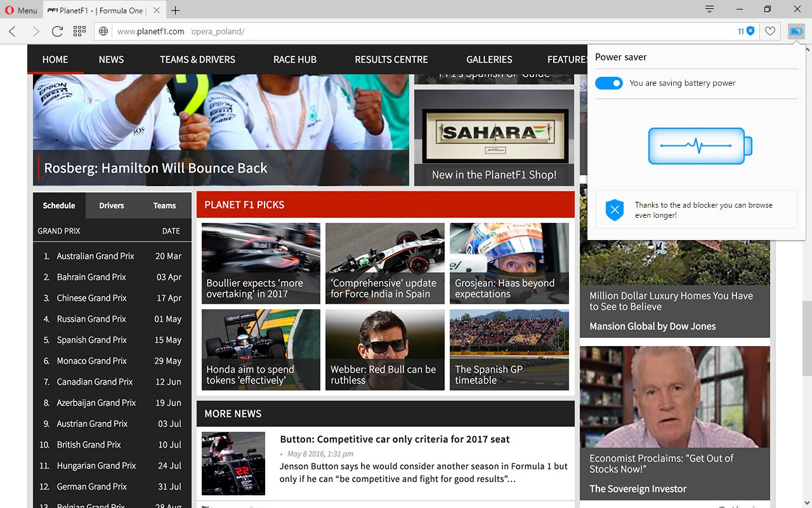
Task: Select Australian Grand Prix in schedule
Action: click(x=112, y=256)
